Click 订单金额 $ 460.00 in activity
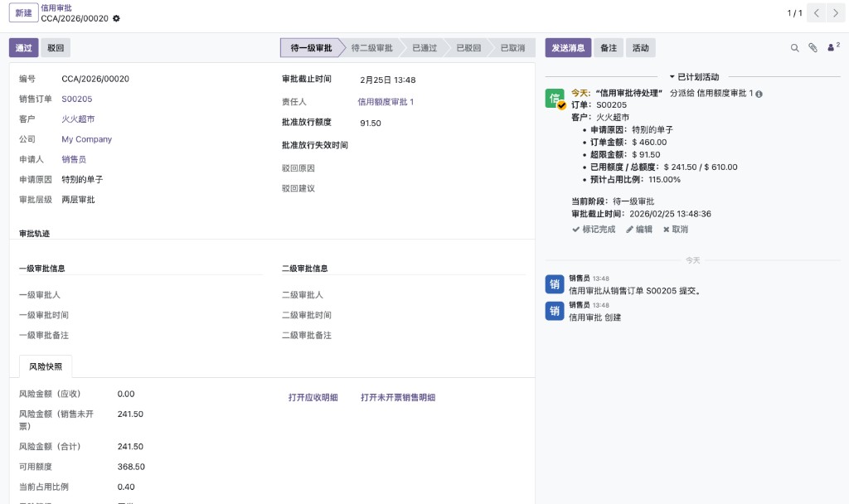Viewport: 849px width, 504px height. (628, 143)
